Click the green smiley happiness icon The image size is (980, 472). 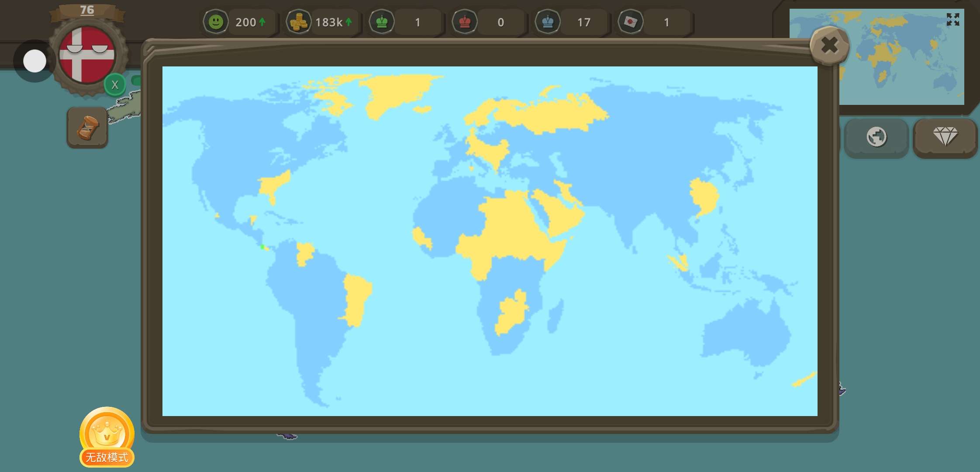pos(216,22)
